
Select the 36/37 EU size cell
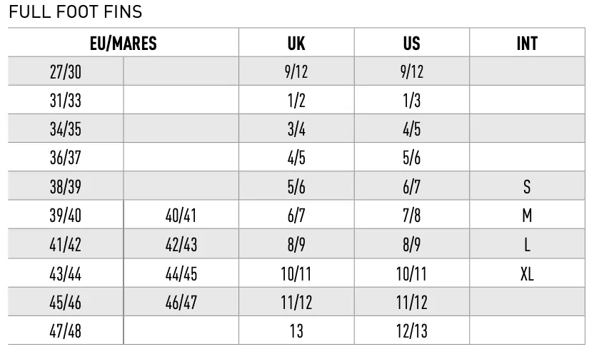(x=66, y=157)
